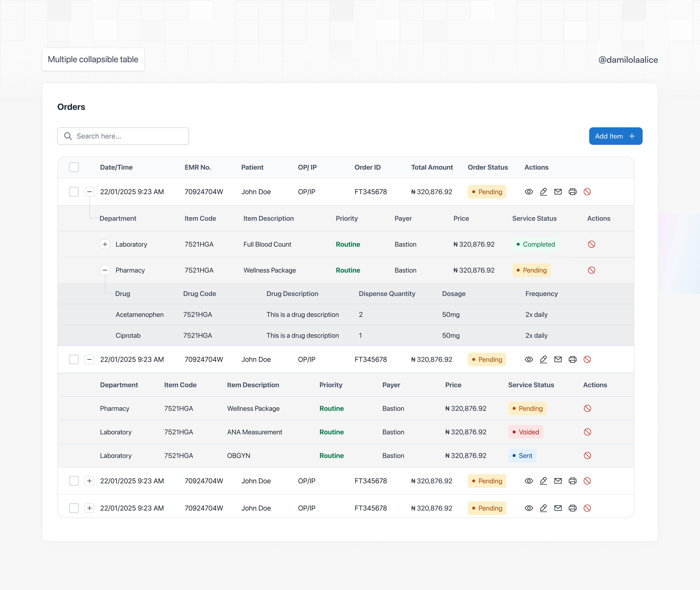The width and height of the screenshot is (700, 590).
Task: Click the Orders heading
Action: tap(71, 107)
